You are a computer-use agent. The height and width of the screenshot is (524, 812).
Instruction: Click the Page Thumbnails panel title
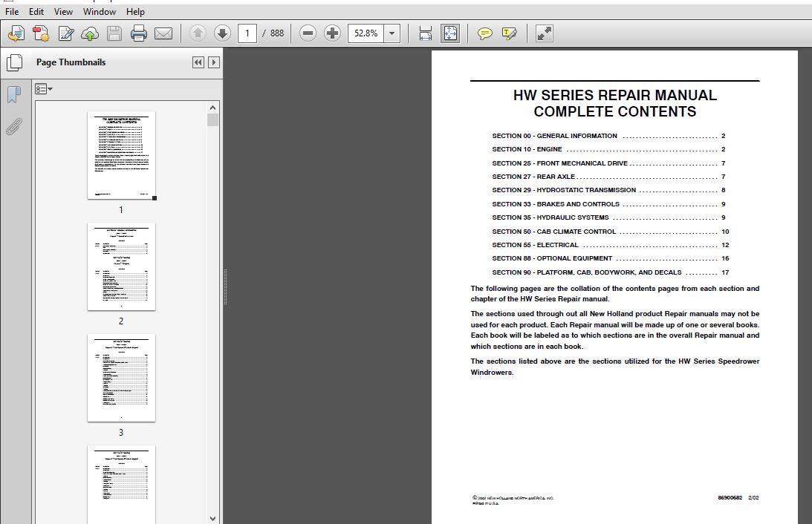71,62
